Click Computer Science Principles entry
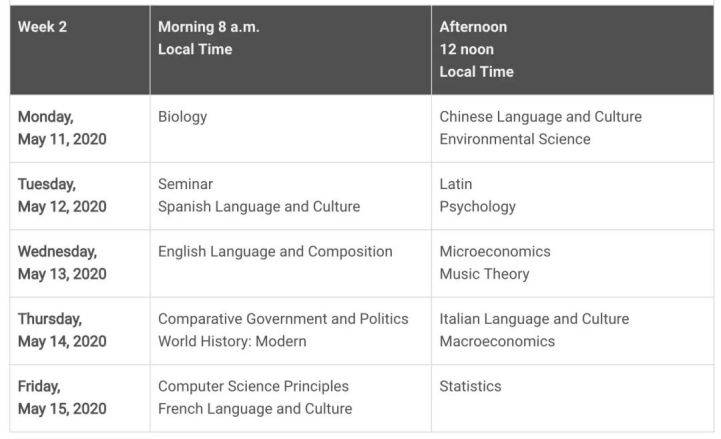The width and height of the screenshot is (721, 439). point(253,386)
